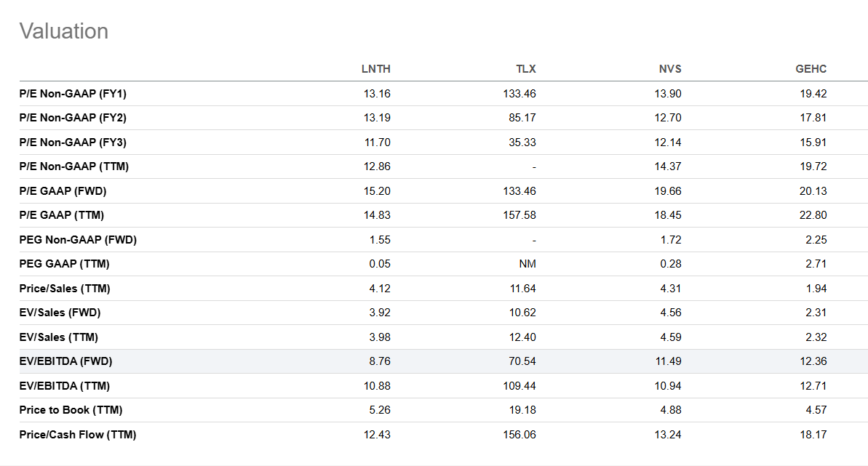Select the P/E Non-GAAP (FY1) row label
The height and width of the screenshot is (466, 868).
73,94
